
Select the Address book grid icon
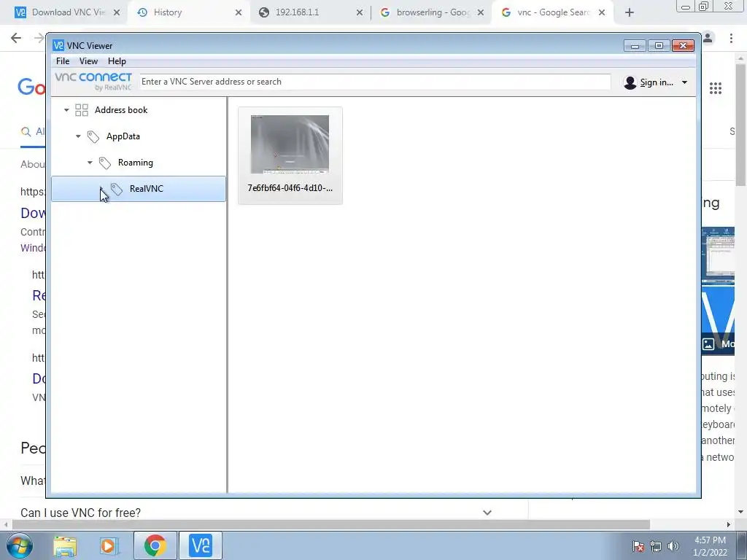[82, 110]
